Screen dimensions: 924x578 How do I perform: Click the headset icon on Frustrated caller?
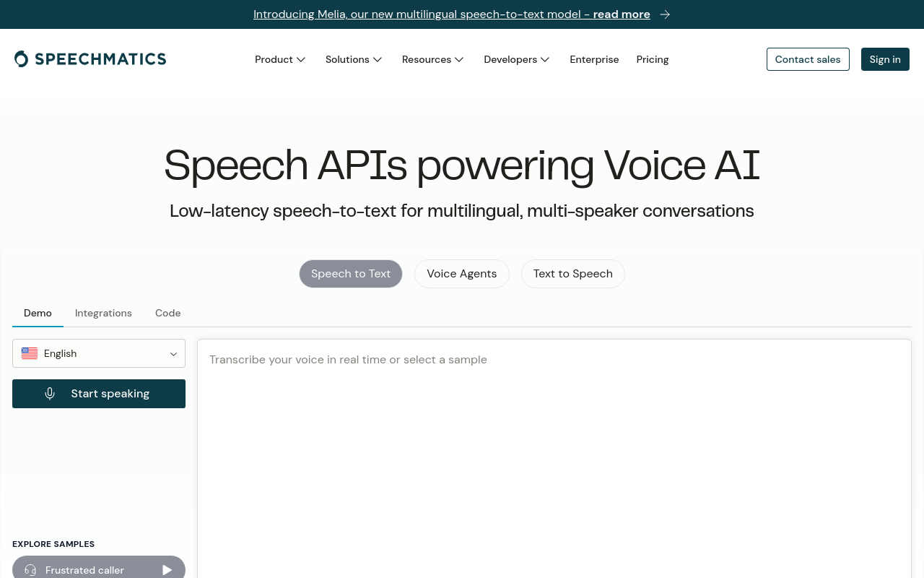tap(30, 570)
